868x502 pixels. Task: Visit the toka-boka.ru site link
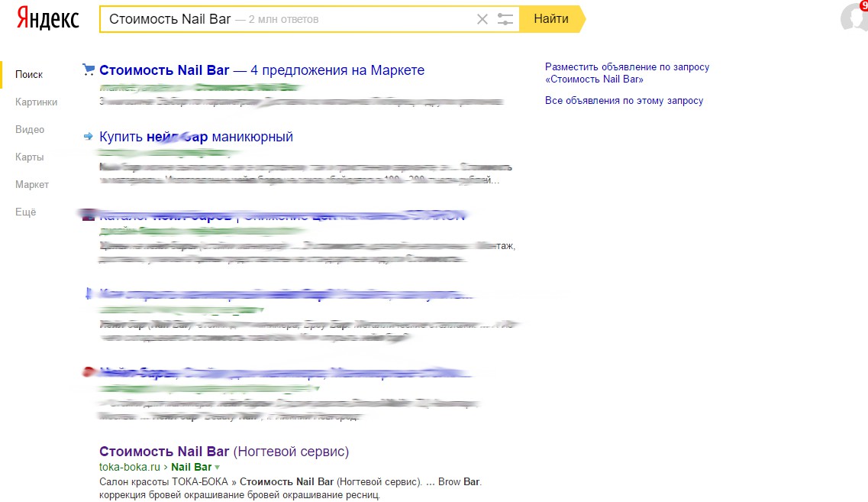(x=130, y=467)
